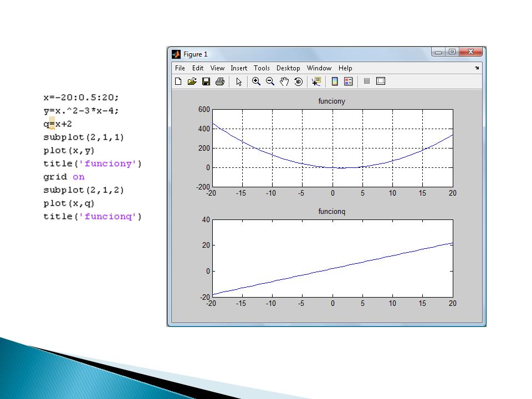Open the Insert menu
This screenshot has width=532, height=399.
[239, 68]
